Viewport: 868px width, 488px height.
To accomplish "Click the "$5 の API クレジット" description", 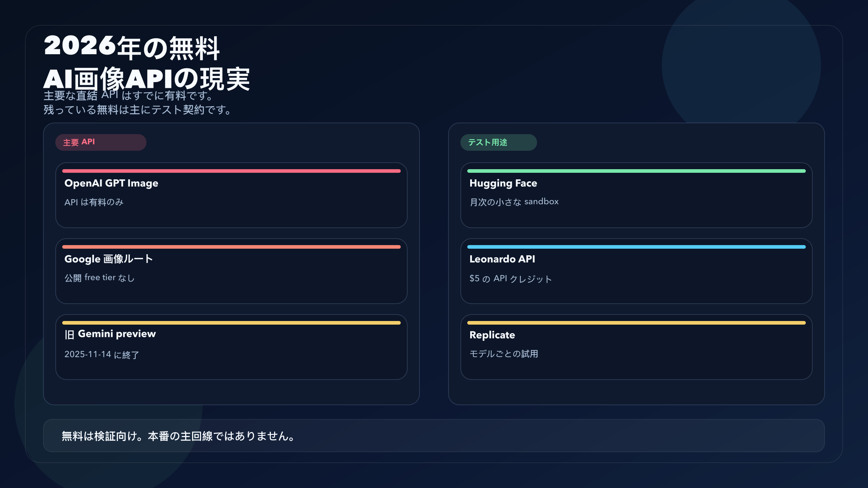I will [x=510, y=278].
